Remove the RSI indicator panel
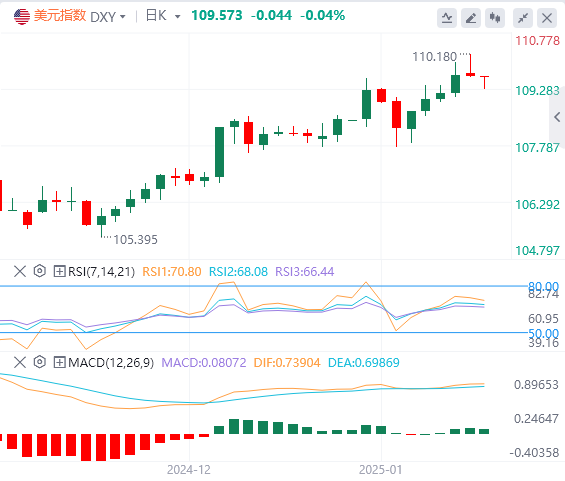This screenshot has width=565, height=481. coord(20,271)
